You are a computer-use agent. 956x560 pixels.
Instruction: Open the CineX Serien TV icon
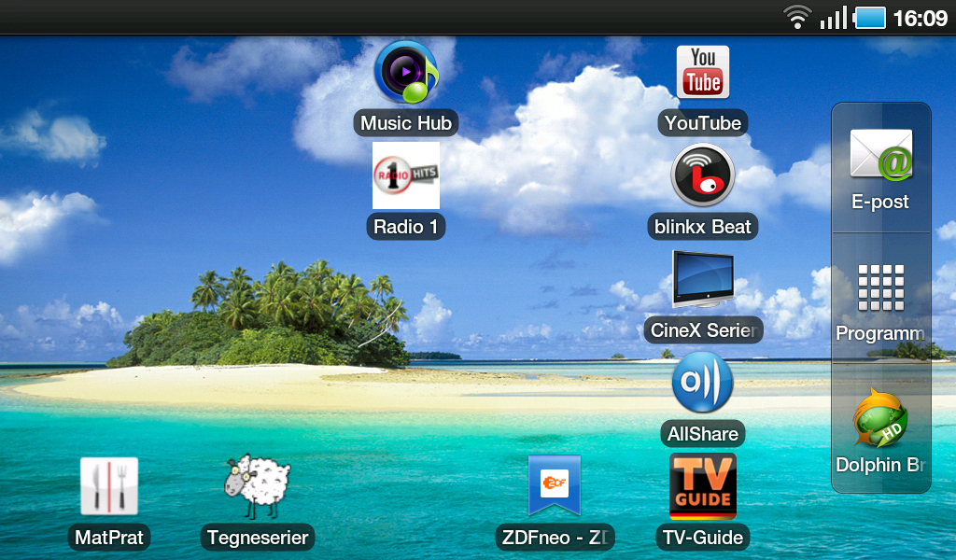[703, 279]
